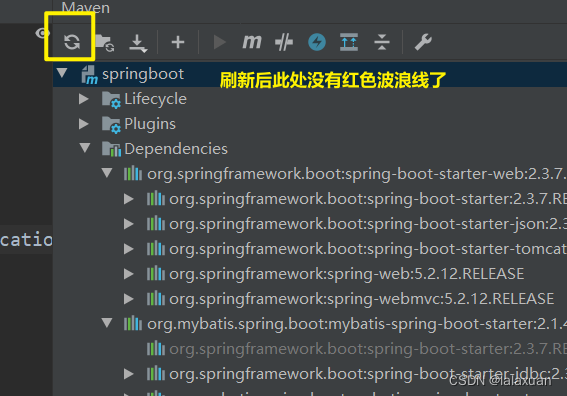Viewport: 567px width, 396px height.
Task: Expand all nodes in Maven tree
Action: [x=349, y=42]
